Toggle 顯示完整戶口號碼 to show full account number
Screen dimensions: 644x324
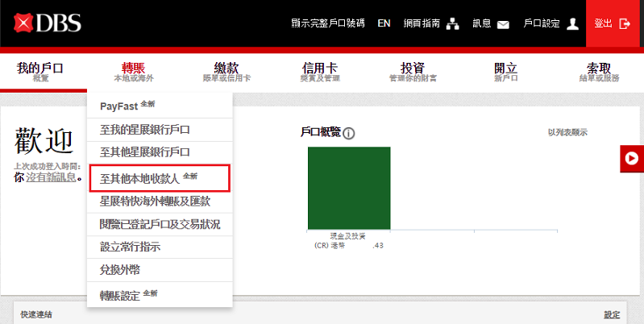(327, 24)
